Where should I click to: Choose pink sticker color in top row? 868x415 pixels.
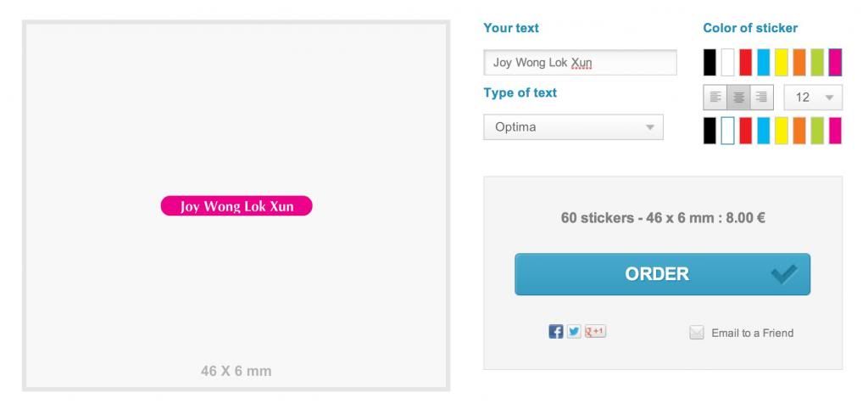click(x=835, y=62)
